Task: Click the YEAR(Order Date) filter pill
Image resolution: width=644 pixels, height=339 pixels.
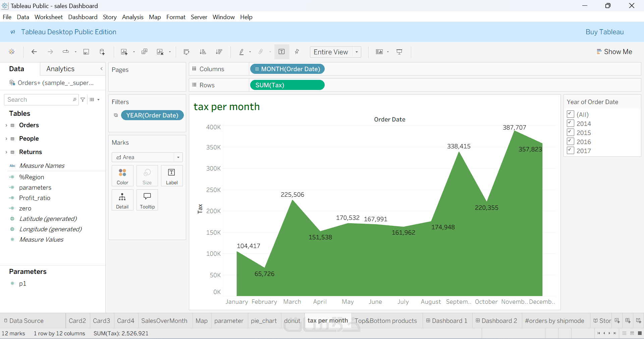Action: (152, 115)
